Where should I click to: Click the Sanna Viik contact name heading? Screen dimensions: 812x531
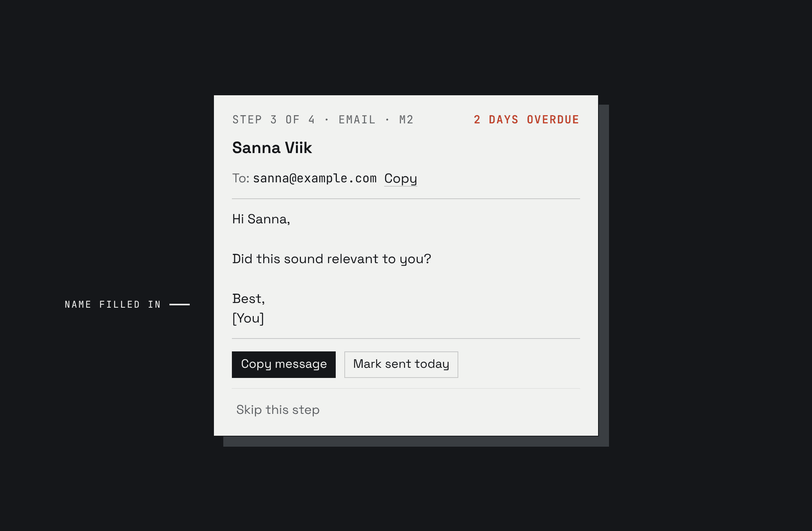coord(272,148)
